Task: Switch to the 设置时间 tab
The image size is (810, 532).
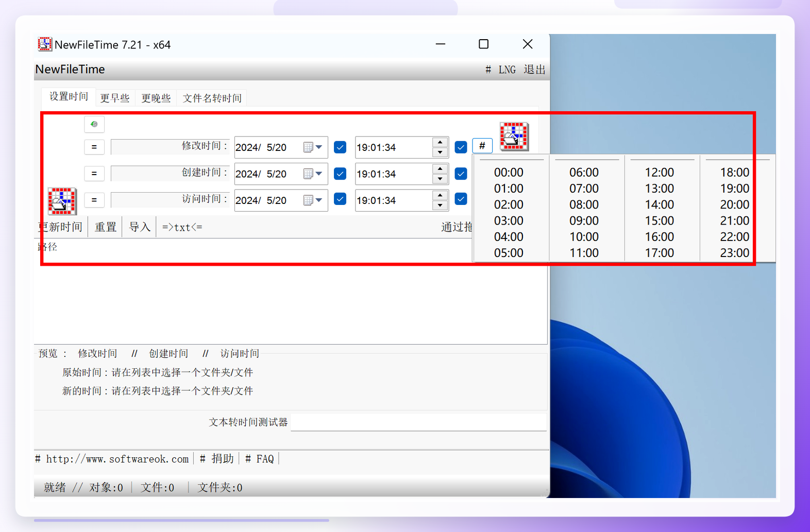Action: pyautogui.click(x=69, y=97)
